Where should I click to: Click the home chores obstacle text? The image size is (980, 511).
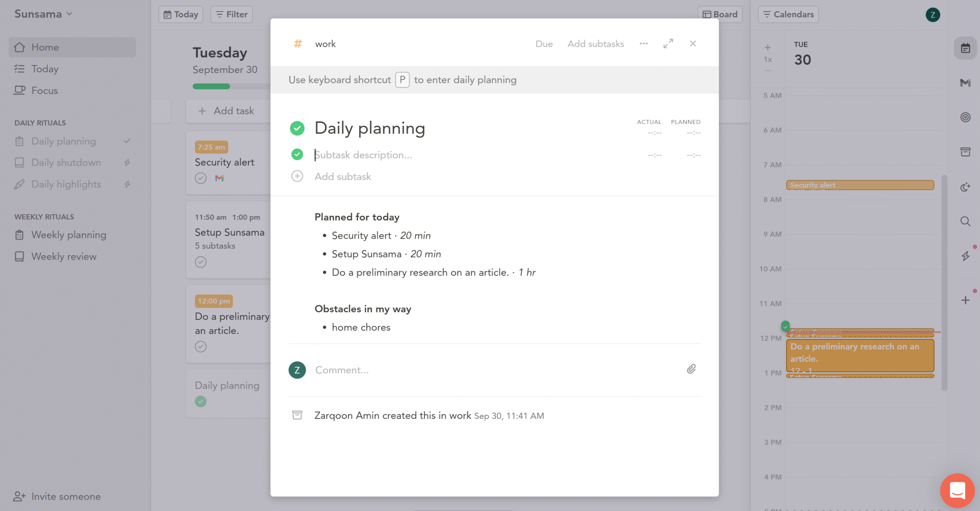[361, 327]
